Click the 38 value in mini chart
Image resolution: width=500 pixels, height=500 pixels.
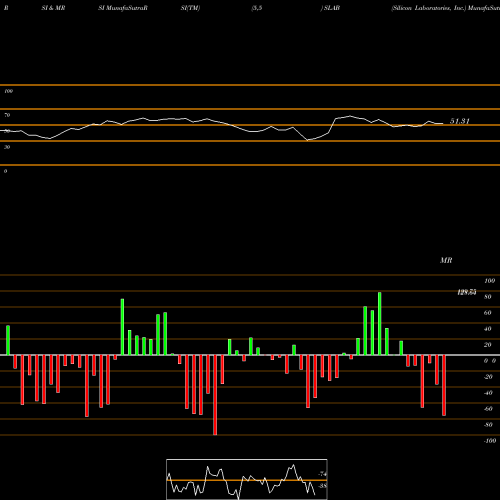point(322,486)
